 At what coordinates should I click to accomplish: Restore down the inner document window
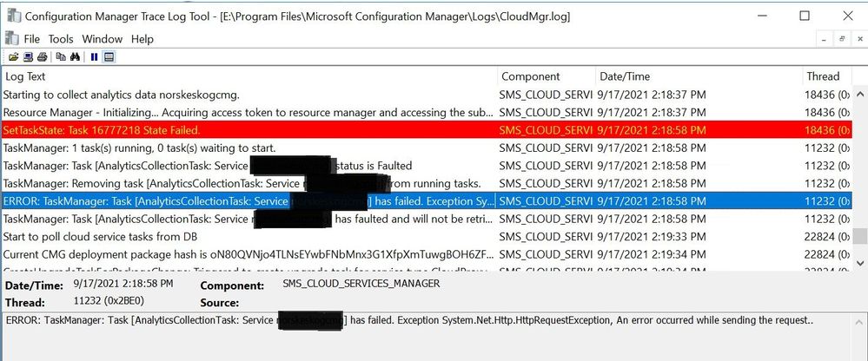click(x=841, y=39)
